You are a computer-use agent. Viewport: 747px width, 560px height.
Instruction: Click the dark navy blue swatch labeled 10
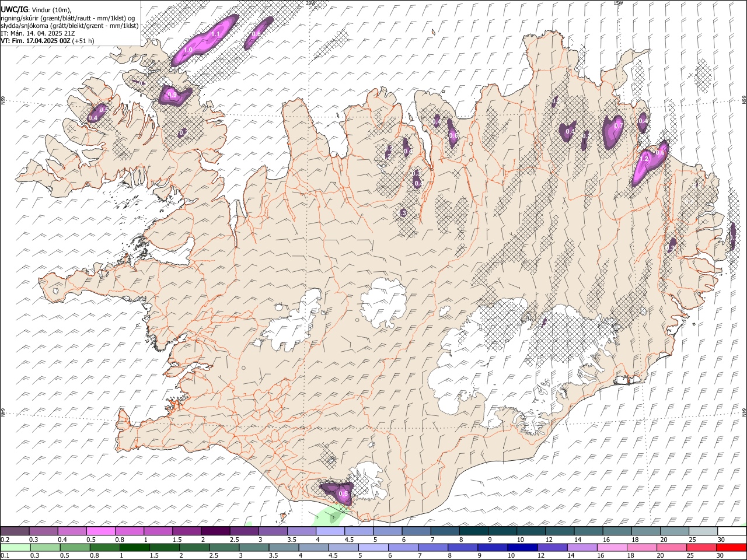pyautogui.click(x=522, y=548)
